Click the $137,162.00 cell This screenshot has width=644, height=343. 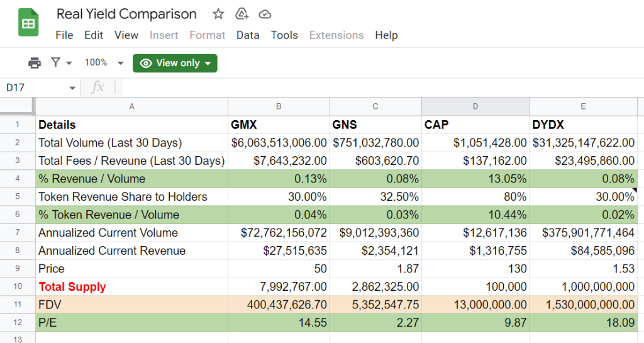(475, 160)
